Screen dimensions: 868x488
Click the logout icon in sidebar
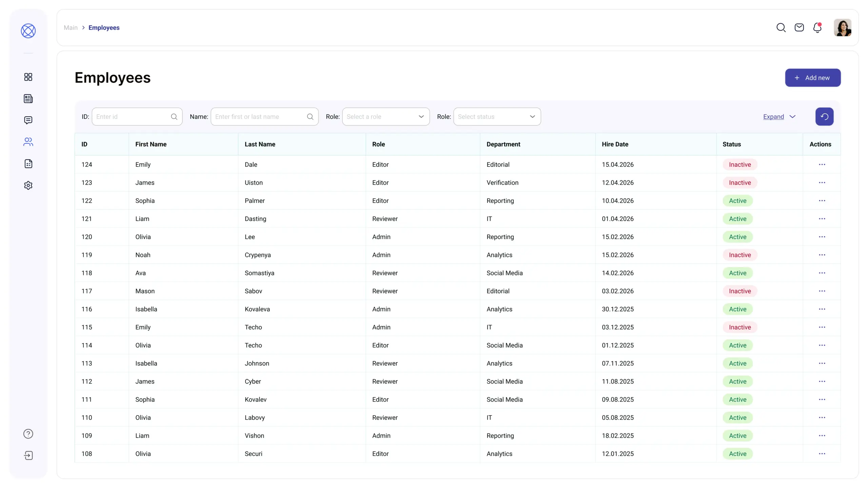28,455
